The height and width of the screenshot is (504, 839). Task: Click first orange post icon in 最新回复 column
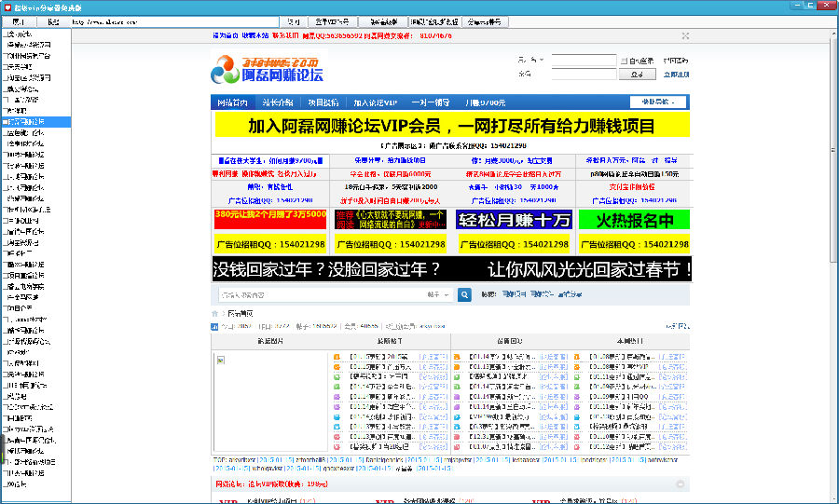tap(457, 357)
